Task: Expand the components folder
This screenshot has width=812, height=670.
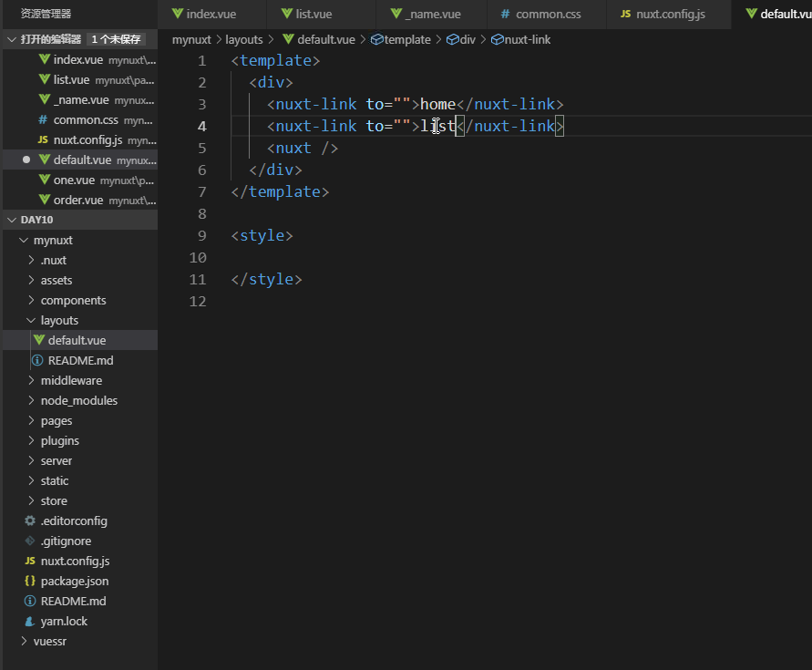Action: [x=31, y=300]
